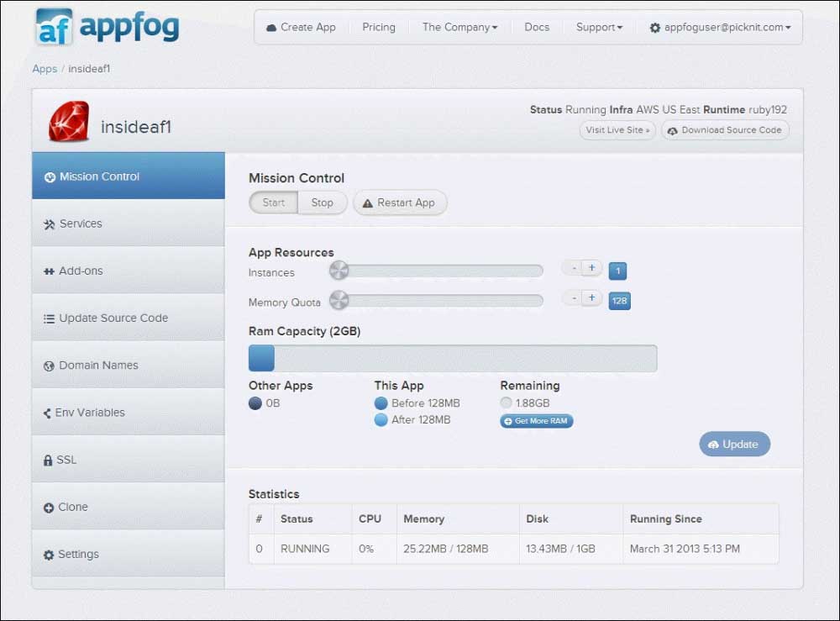The image size is (840, 621).
Task: Click the red Ruby gem app icon
Action: pos(69,122)
